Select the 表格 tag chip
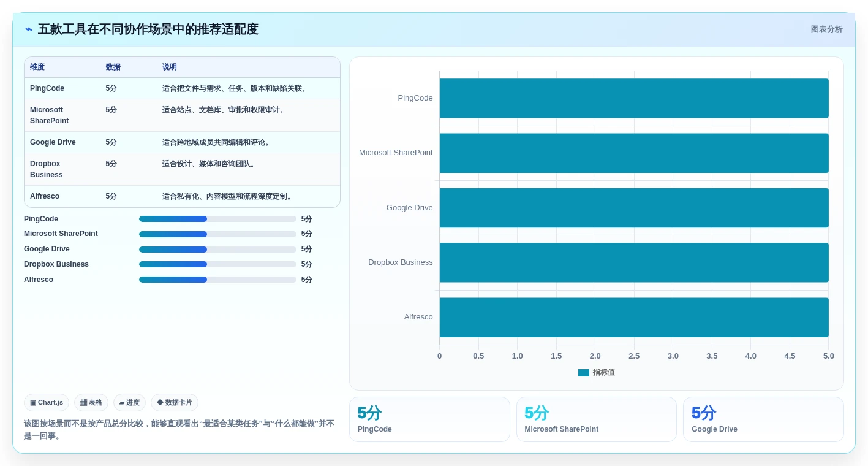This screenshot has height=466, width=868. (91, 403)
